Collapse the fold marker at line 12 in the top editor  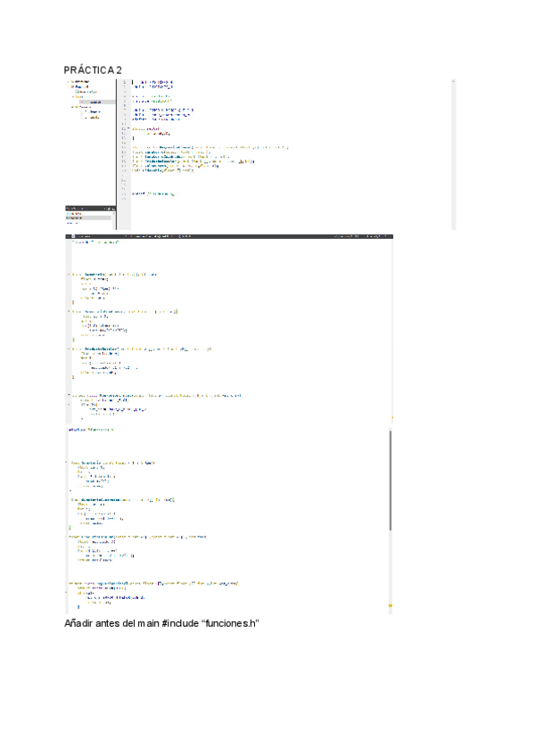click(128, 128)
